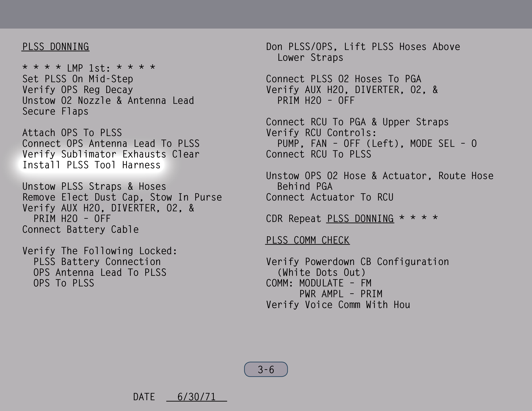Click PLSS DONNING link after CDR Repeat
Screen dimensions: 532x411
coord(360,219)
